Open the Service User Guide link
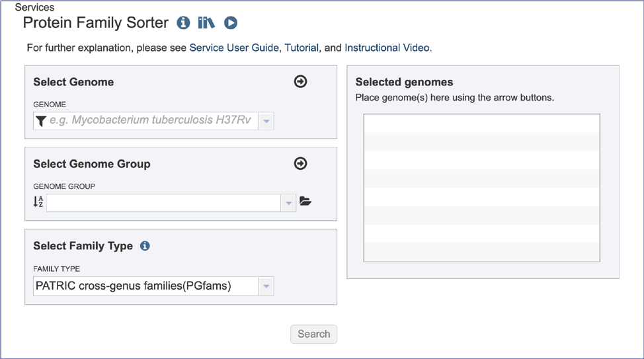This screenshot has height=359, width=644. [234, 48]
